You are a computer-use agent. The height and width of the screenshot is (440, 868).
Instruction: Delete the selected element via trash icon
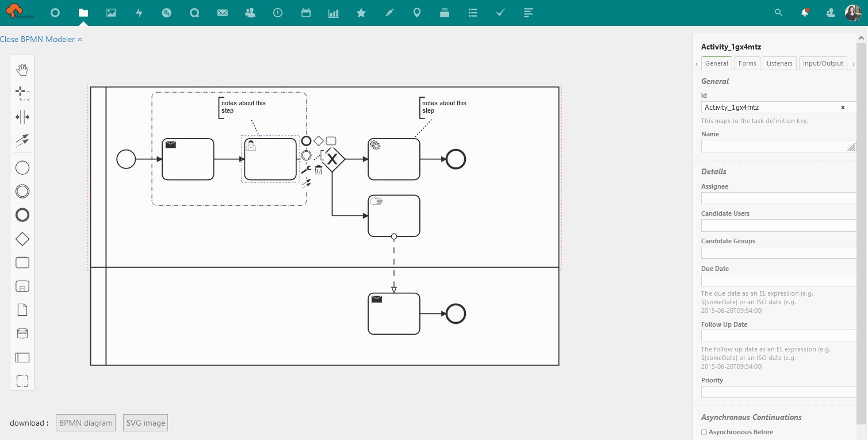(319, 169)
